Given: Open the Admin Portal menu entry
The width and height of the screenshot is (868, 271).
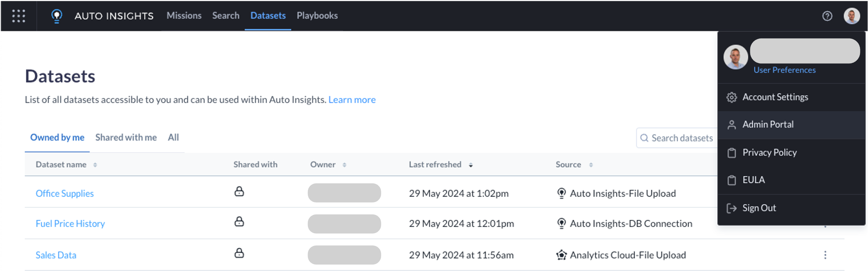Looking at the screenshot, I should pos(791,125).
